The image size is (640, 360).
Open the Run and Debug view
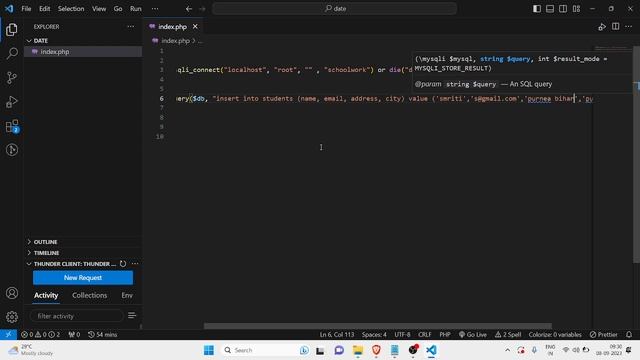pos(12,102)
